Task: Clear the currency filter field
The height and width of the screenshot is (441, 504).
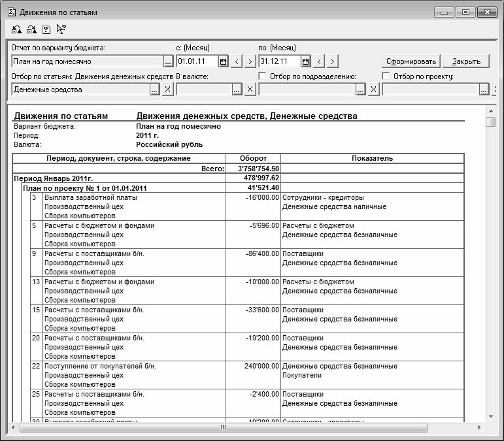Action: pos(250,90)
